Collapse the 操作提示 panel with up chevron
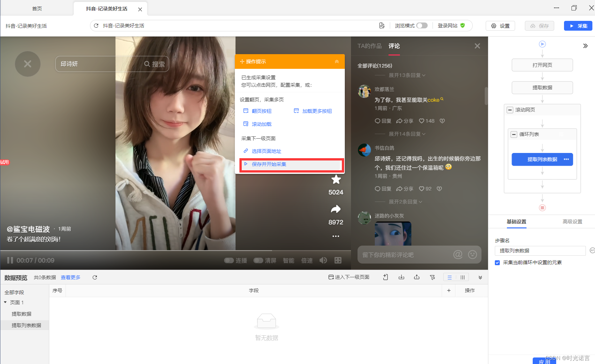595x364 pixels. (x=337, y=61)
